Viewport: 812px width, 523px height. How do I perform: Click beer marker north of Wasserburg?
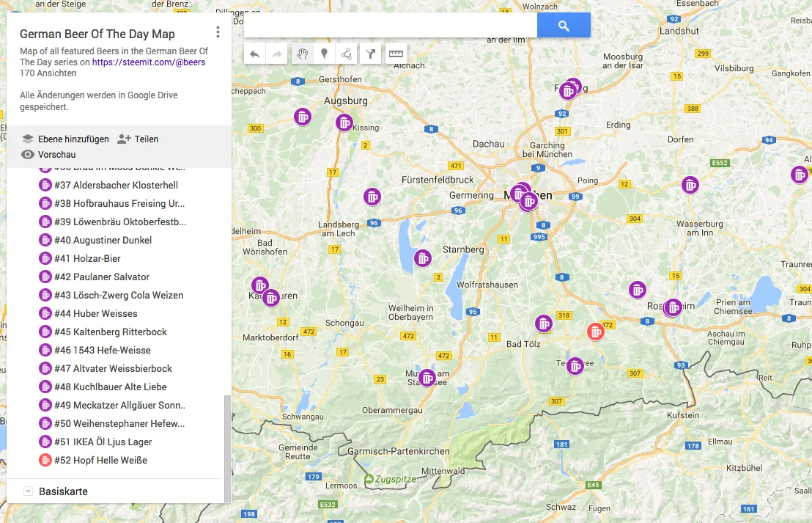point(690,185)
